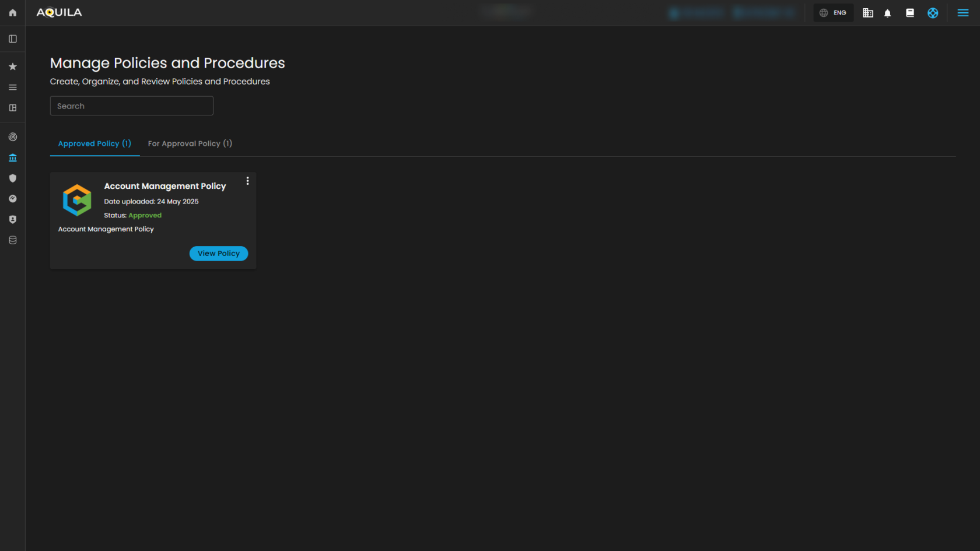Go to the home icon in sidebar
The width and height of the screenshot is (980, 551).
tap(12, 13)
